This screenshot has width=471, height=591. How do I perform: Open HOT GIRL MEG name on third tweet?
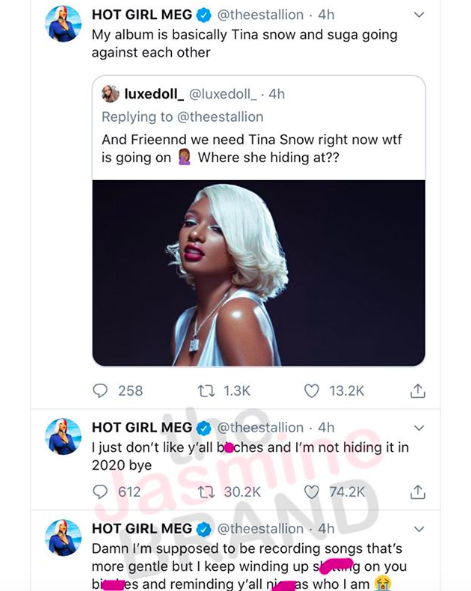[142, 529]
